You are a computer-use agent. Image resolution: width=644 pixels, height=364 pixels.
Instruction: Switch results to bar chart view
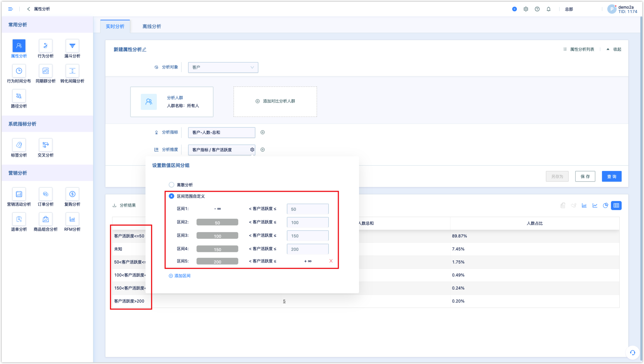(584, 205)
